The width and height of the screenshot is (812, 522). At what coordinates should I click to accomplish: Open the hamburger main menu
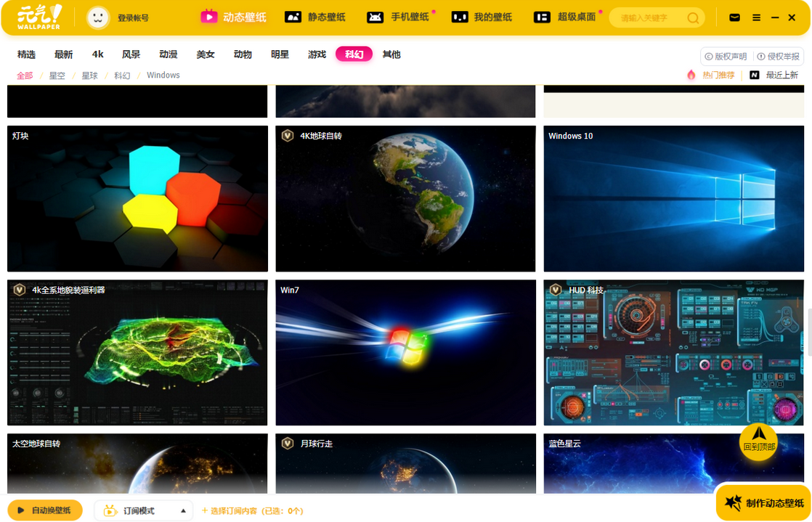[757, 17]
